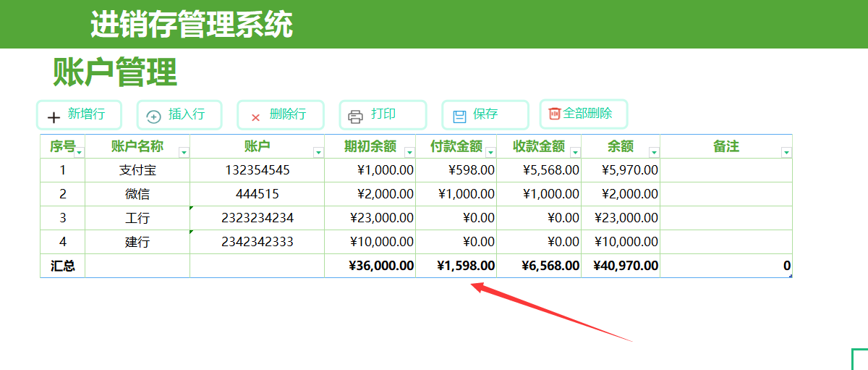Select total receipts ¥6,568.00
The width and height of the screenshot is (868, 370).
point(539,266)
